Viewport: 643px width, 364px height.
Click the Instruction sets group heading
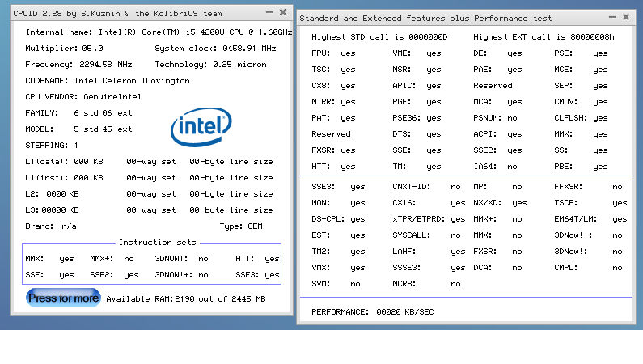point(157,243)
